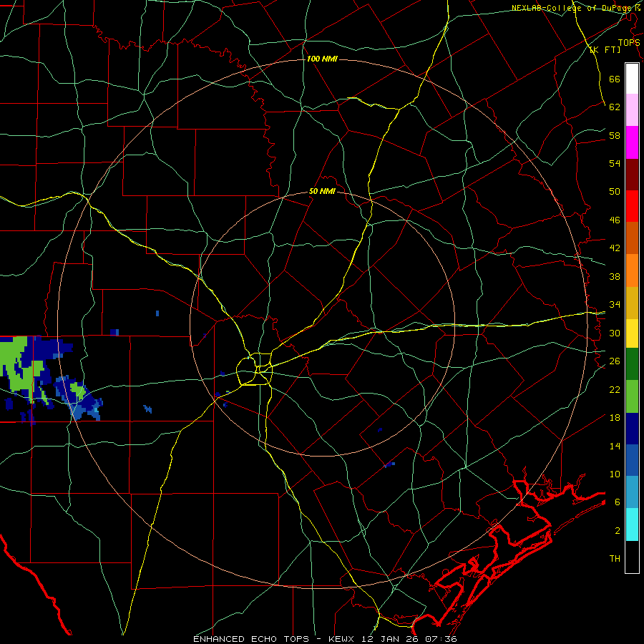Screen dimensions: 644x644
Task: Click the legend value '54'
Action: [615, 163]
